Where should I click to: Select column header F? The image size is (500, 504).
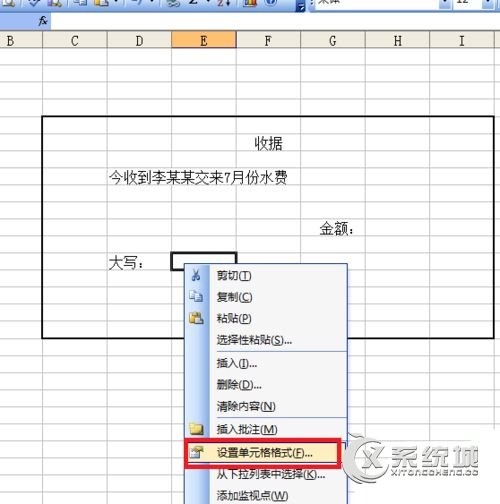click(268, 41)
